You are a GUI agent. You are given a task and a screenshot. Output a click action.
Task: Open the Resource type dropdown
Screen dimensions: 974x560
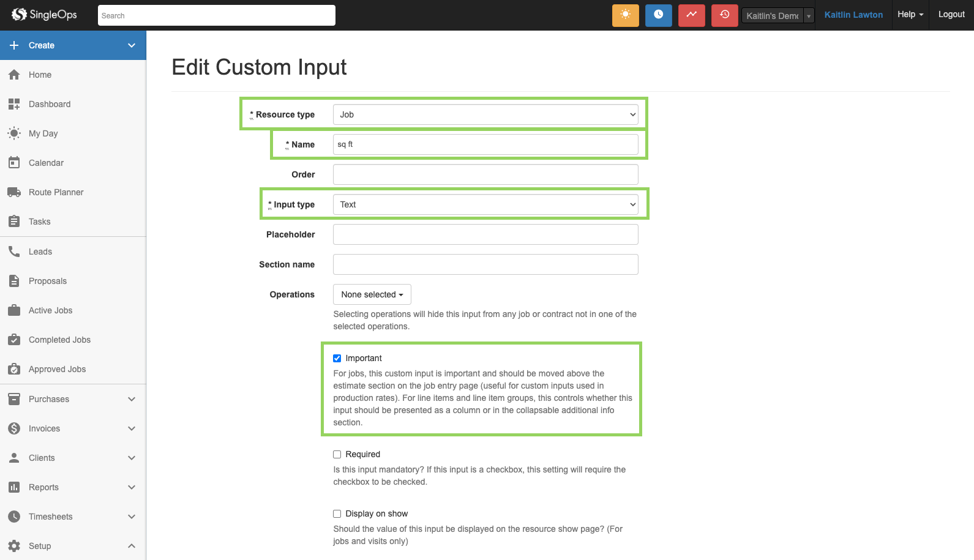coord(485,114)
